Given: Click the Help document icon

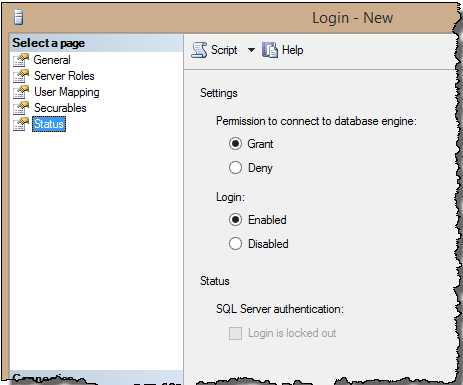Looking at the screenshot, I should [x=270, y=50].
